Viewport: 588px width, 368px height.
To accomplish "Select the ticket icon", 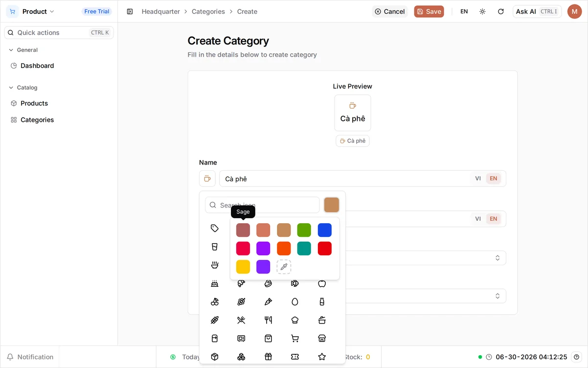I will click(295, 357).
